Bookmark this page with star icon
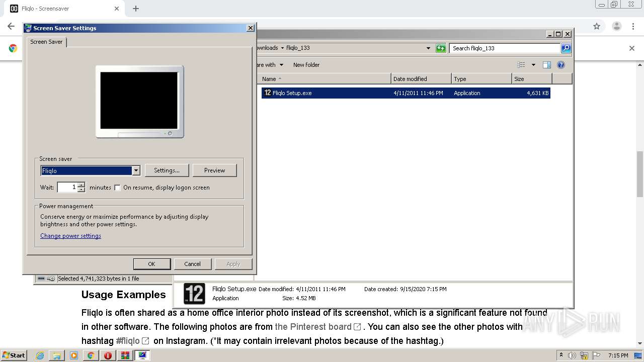The image size is (644, 362). point(597,26)
